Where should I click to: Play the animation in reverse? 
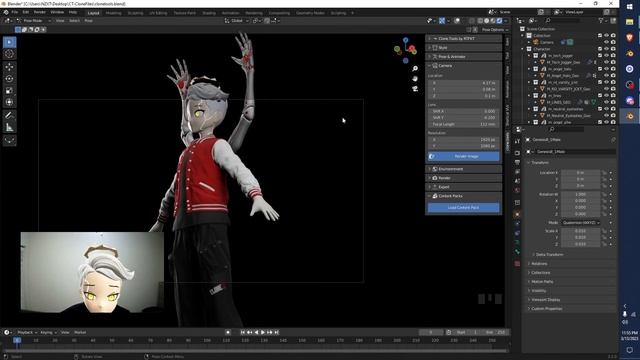pyautogui.click(x=256, y=332)
